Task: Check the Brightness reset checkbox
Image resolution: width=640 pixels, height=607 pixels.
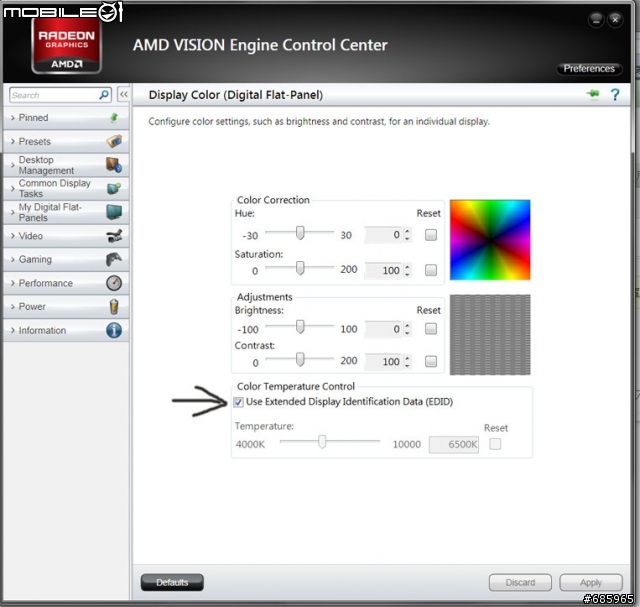Action: click(431, 329)
